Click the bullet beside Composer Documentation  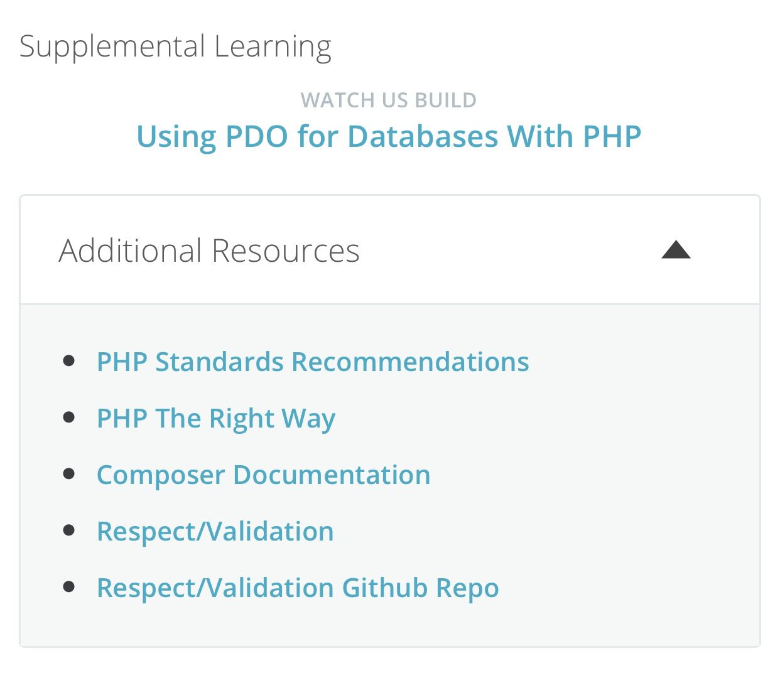(71, 474)
